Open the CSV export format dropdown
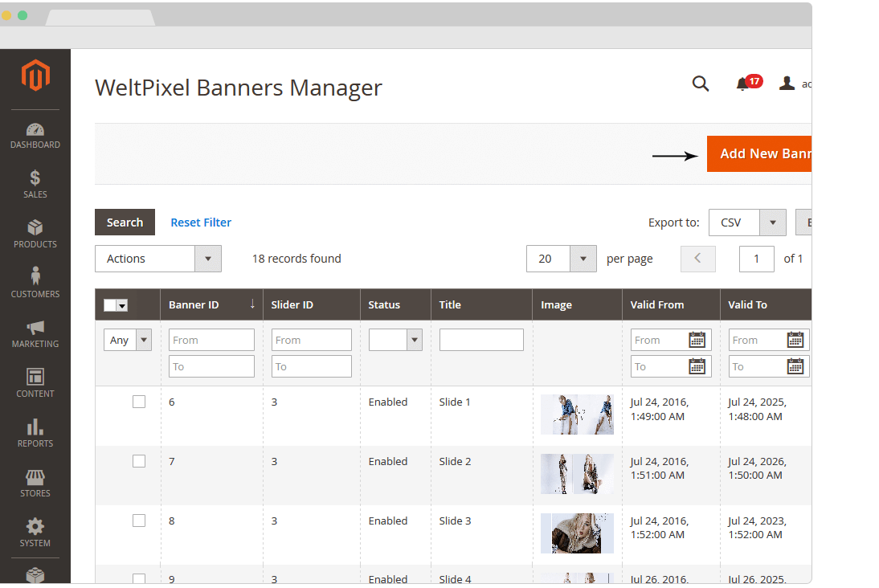 point(746,223)
